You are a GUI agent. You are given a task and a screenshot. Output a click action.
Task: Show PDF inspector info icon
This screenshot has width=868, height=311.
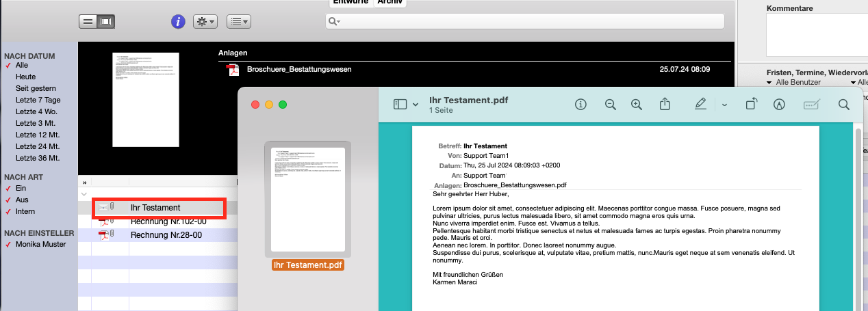pyautogui.click(x=581, y=105)
